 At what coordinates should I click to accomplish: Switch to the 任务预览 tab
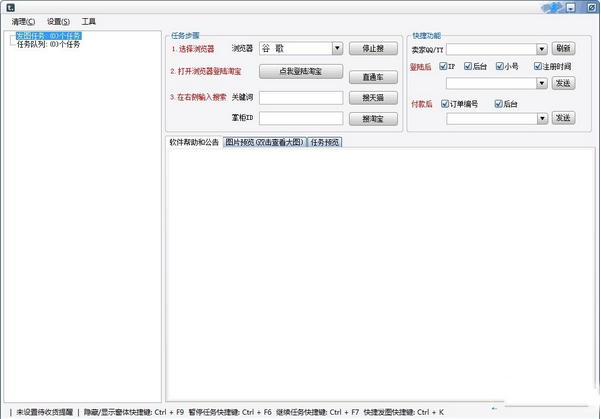click(x=324, y=142)
